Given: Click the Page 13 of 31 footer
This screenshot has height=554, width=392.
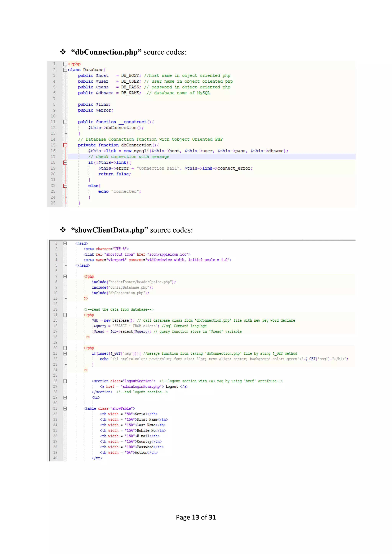Looking at the screenshot, I should click(196, 517).
